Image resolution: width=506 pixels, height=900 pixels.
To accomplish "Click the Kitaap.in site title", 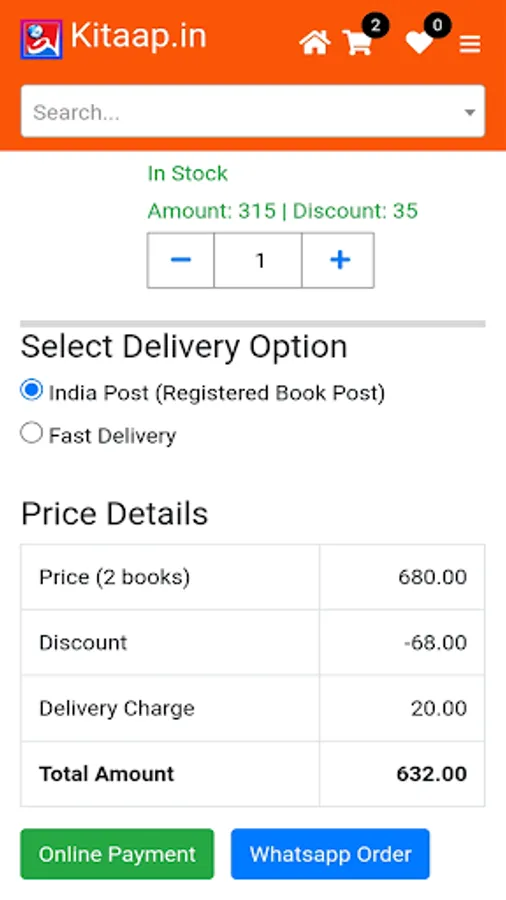I will 138,37.
